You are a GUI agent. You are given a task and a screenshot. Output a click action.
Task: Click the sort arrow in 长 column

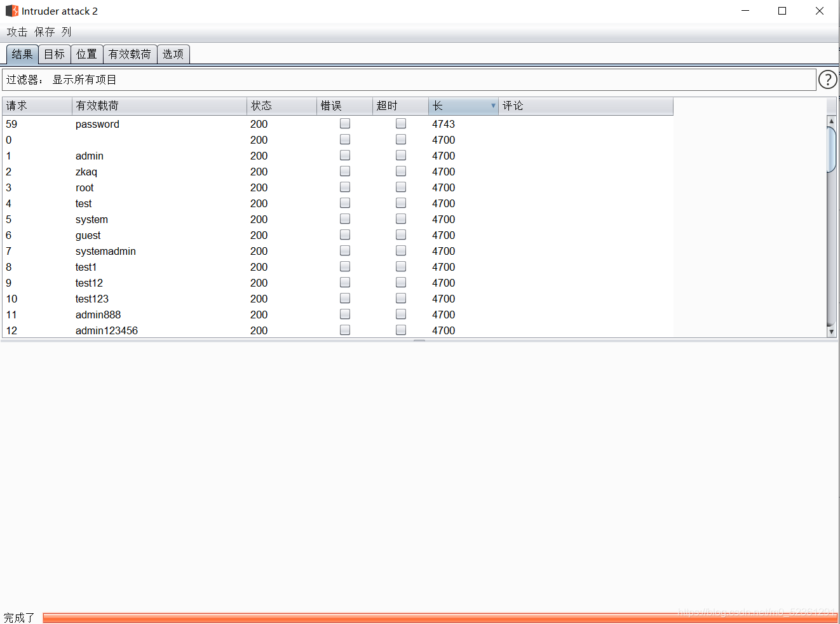[493, 105]
